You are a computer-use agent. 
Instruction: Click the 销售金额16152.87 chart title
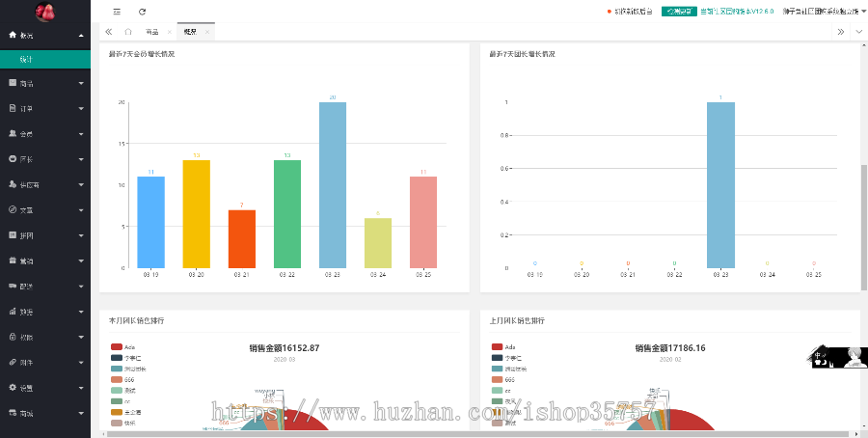click(284, 348)
